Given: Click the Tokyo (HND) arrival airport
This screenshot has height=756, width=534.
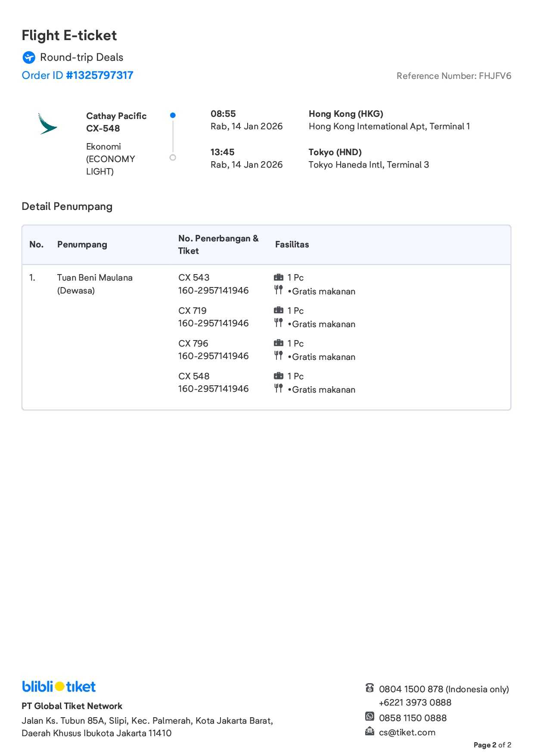Looking at the screenshot, I should click(335, 152).
